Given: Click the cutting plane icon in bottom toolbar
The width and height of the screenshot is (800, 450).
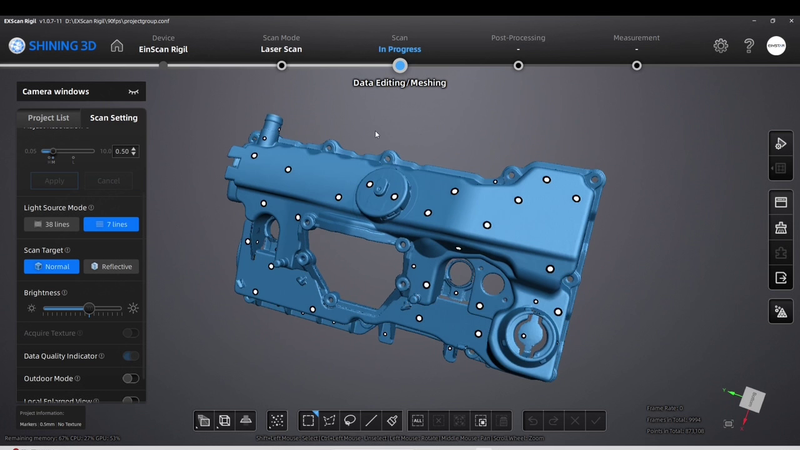Looking at the screenshot, I should click(x=246, y=421).
